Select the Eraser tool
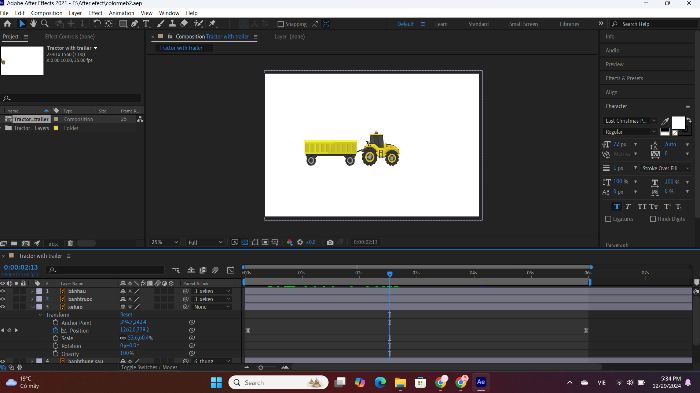Viewport: 700px width, 393px height. [184, 24]
